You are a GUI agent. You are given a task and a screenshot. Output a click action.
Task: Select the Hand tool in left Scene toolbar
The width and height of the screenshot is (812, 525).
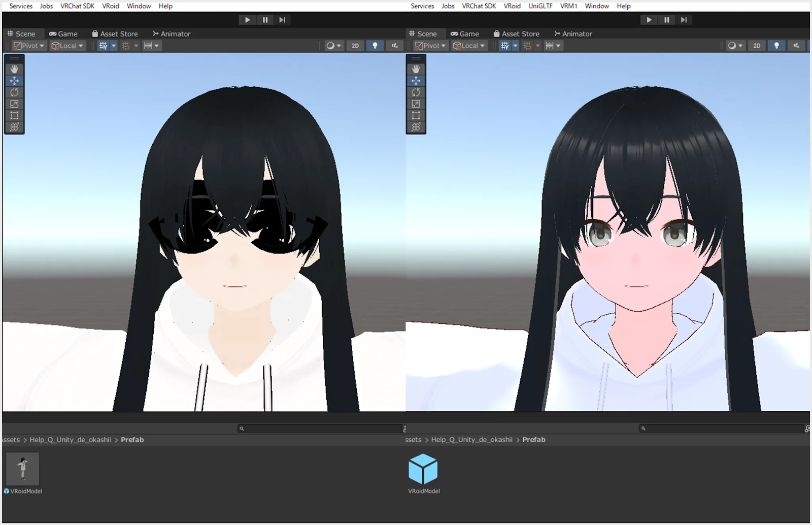click(14, 68)
